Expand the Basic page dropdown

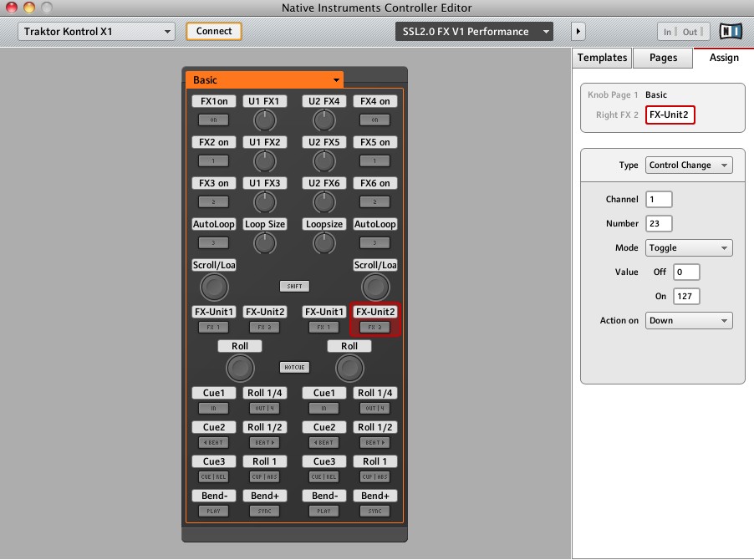(x=264, y=79)
